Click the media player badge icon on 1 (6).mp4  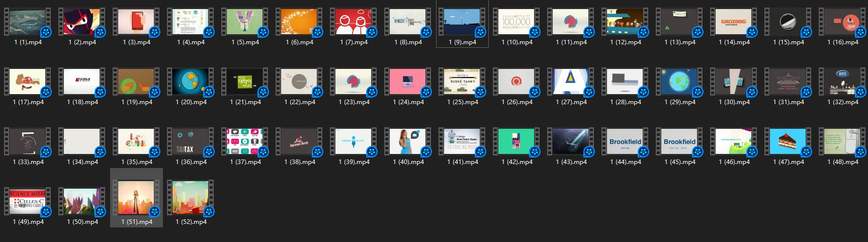[x=317, y=32]
